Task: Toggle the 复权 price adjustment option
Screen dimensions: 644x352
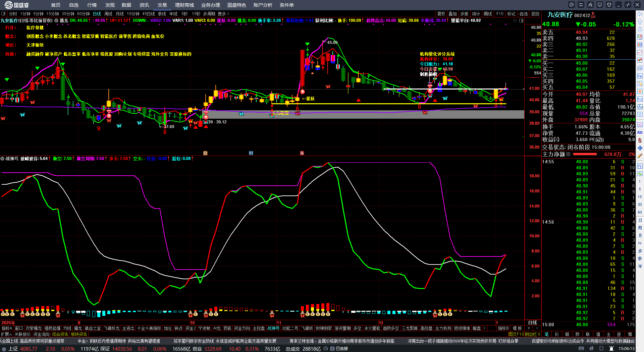Action: pos(441,14)
